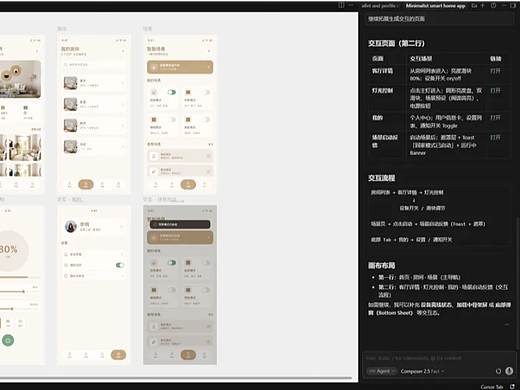Expand the first room row chevron on rooms screen

pos(123,83)
